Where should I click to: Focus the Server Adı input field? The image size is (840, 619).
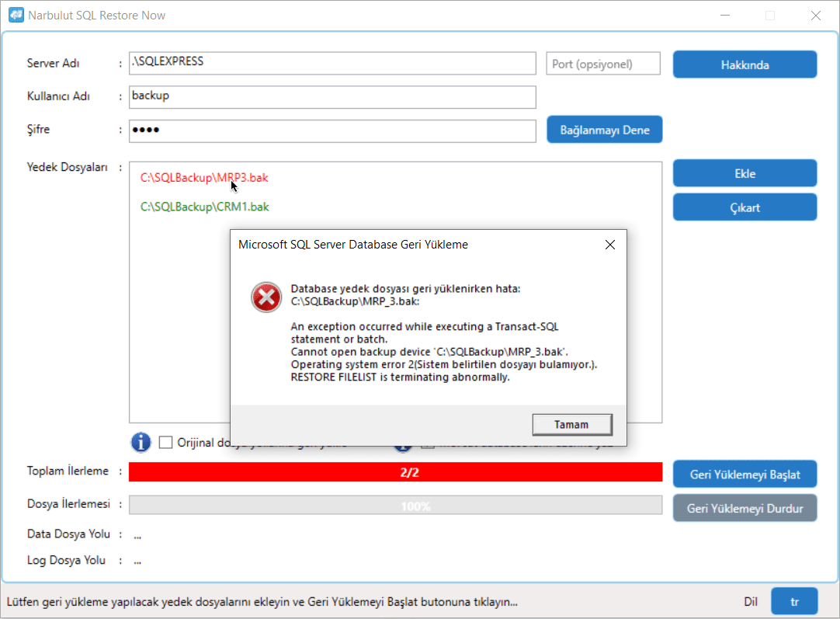tap(332, 63)
